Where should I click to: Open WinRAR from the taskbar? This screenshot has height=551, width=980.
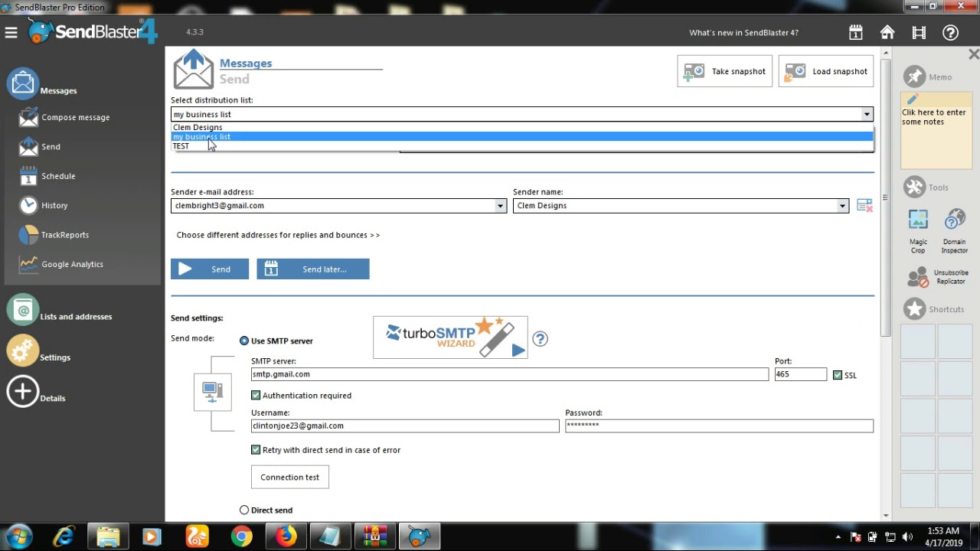(375, 536)
